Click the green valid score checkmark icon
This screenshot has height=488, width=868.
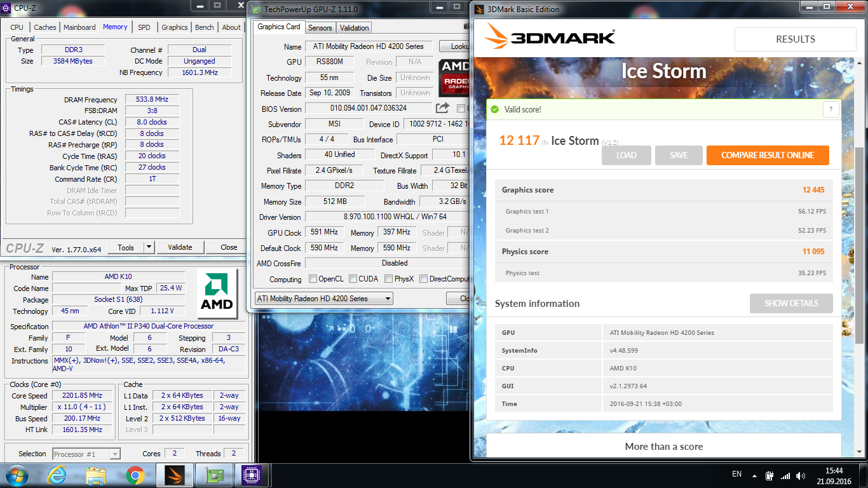pos(495,109)
